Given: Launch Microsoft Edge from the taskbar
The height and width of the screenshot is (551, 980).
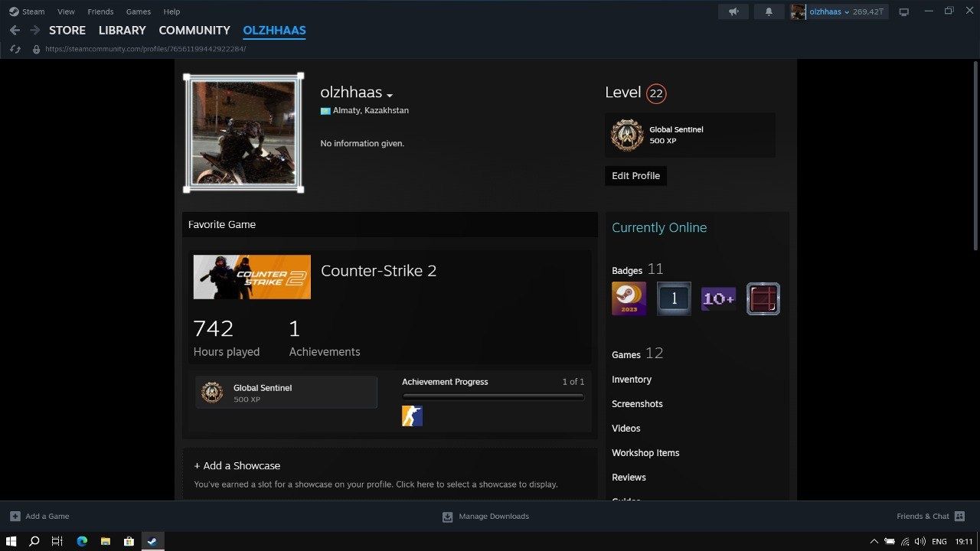Looking at the screenshot, I should coord(82,541).
